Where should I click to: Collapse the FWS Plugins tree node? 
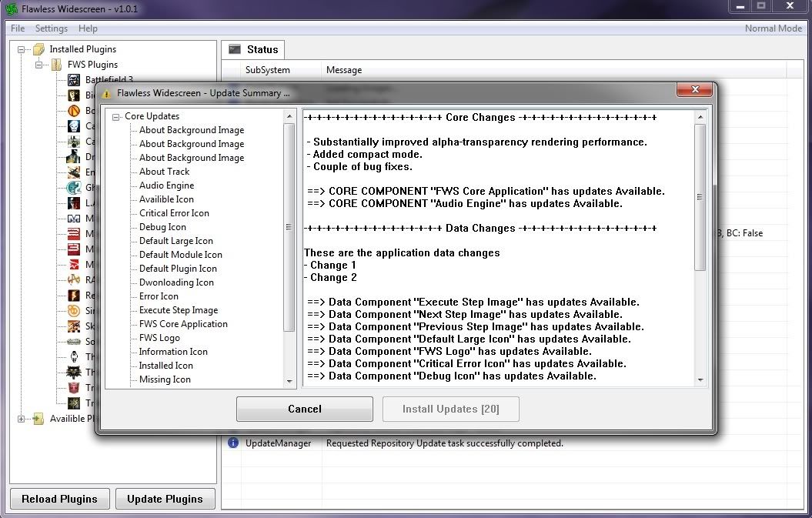pyautogui.click(x=38, y=65)
